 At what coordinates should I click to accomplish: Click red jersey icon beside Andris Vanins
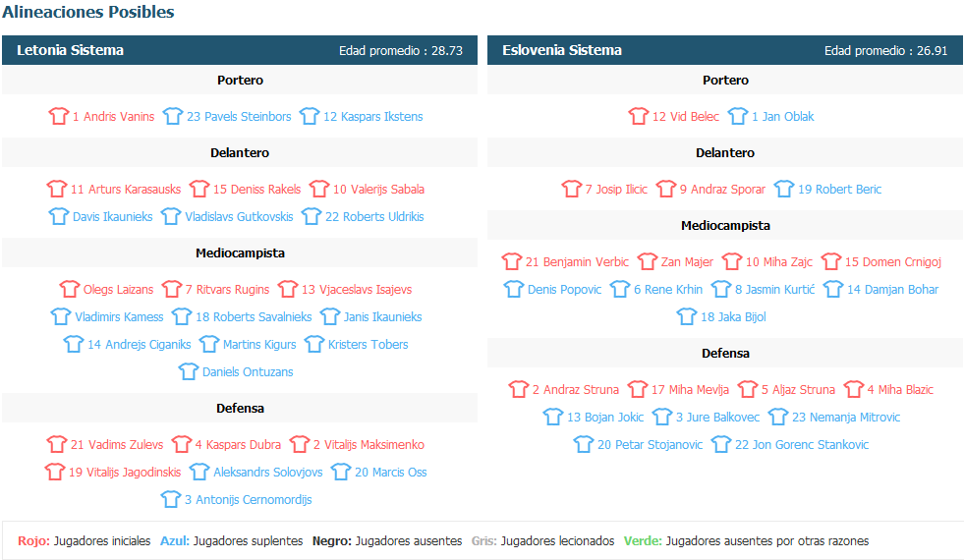tap(58, 116)
